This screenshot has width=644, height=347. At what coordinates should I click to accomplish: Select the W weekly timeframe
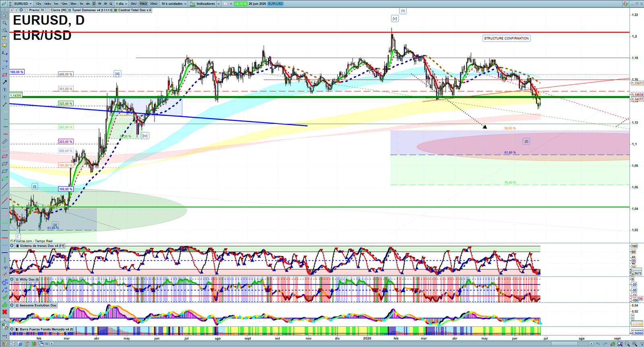(99, 4)
